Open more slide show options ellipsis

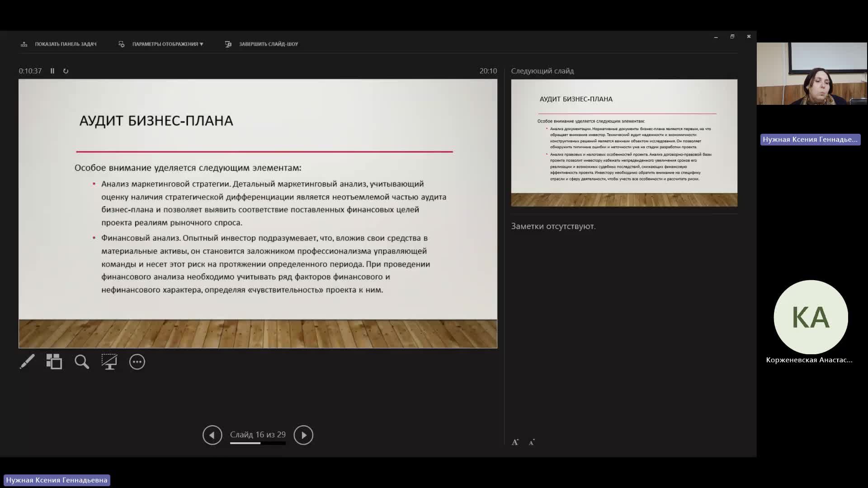pos(137,362)
